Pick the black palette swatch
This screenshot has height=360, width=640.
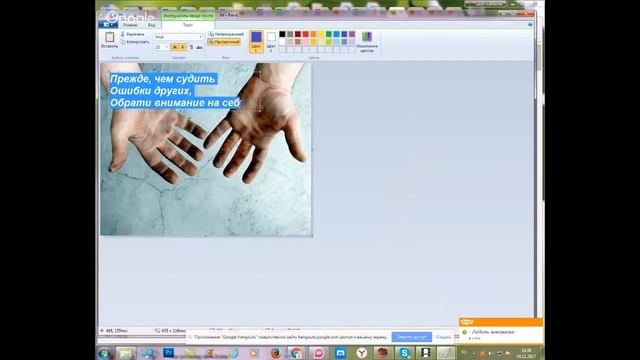point(282,34)
